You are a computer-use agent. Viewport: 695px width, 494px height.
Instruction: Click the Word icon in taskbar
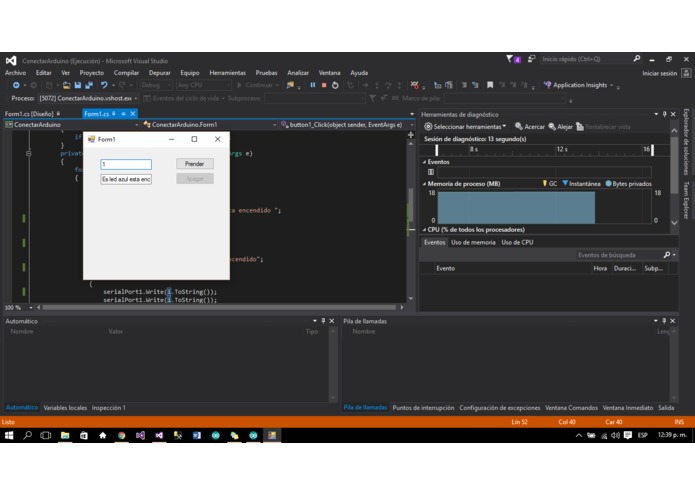[x=197, y=436]
